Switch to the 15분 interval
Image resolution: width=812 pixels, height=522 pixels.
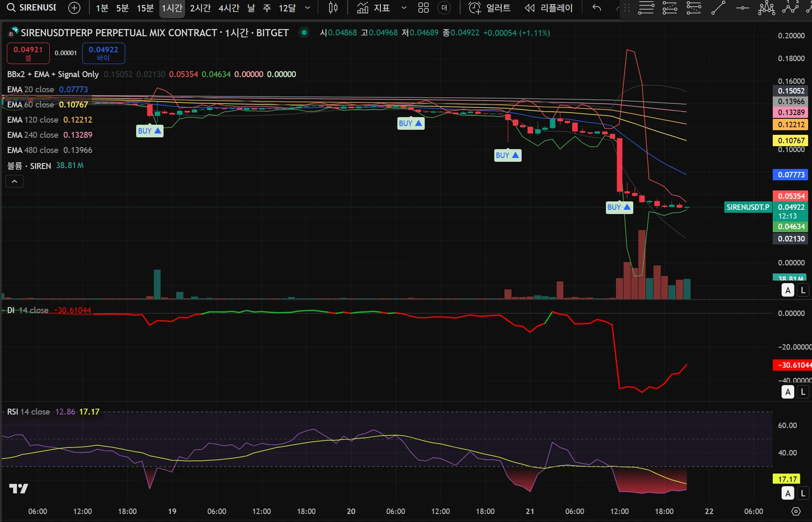[145, 8]
